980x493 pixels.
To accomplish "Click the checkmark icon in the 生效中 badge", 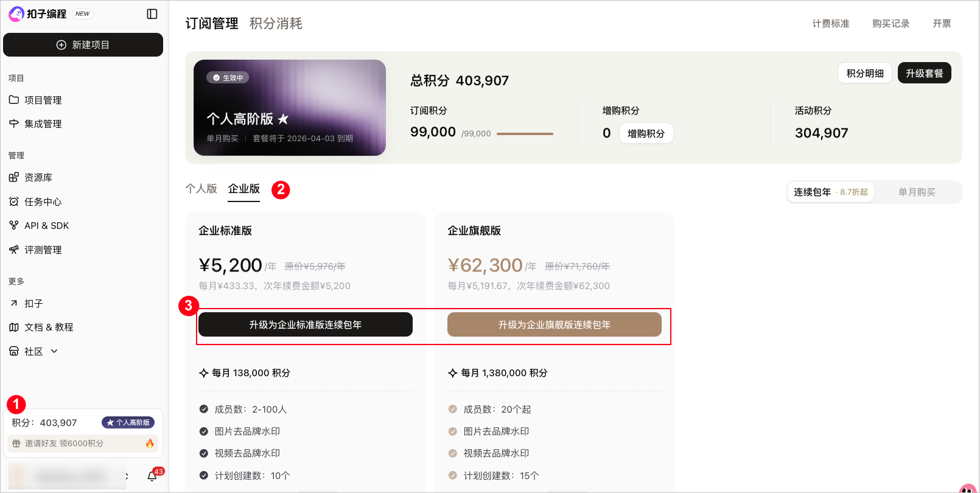I will click(x=216, y=78).
